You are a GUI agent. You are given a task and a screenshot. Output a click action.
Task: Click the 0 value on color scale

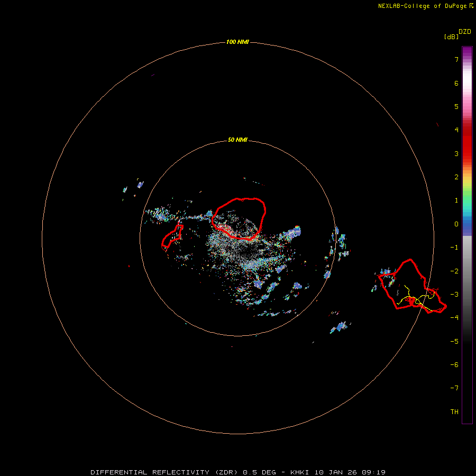point(456,224)
